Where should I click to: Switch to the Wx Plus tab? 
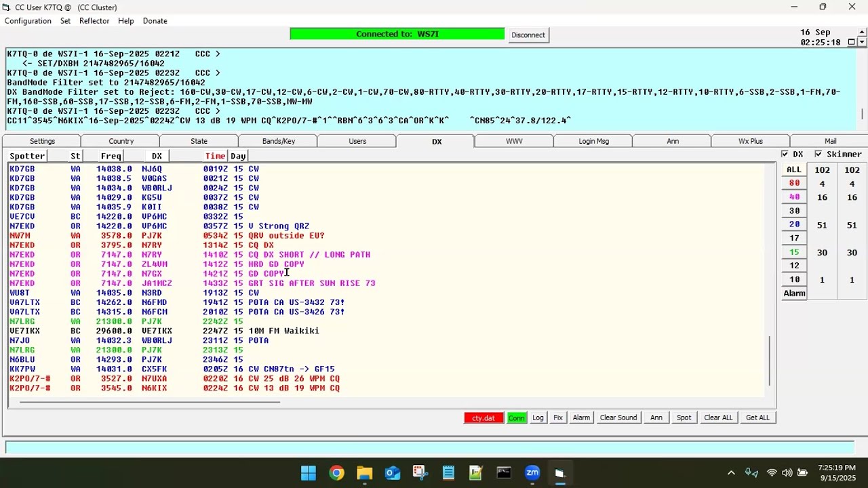coord(751,141)
